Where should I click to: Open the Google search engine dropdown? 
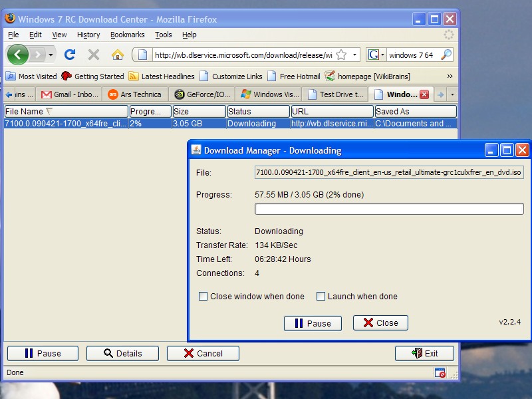click(x=376, y=55)
